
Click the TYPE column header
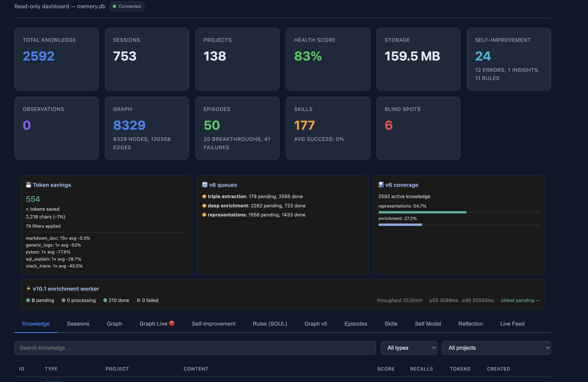tap(51, 369)
